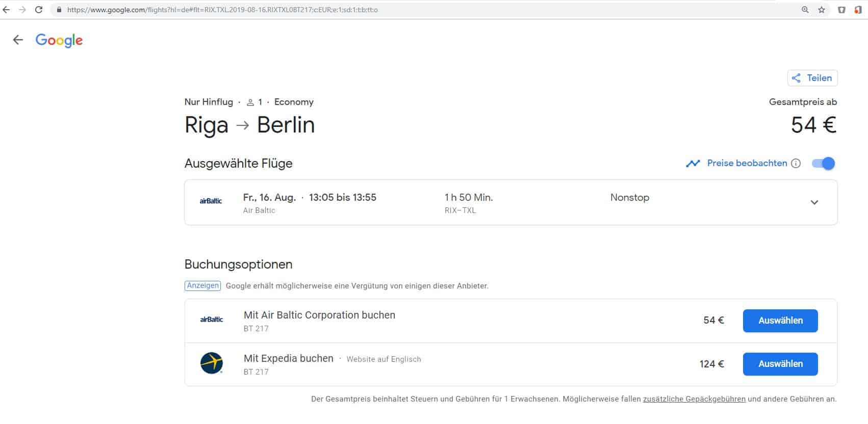Click the browser back arrow

click(x=7, y=10)
